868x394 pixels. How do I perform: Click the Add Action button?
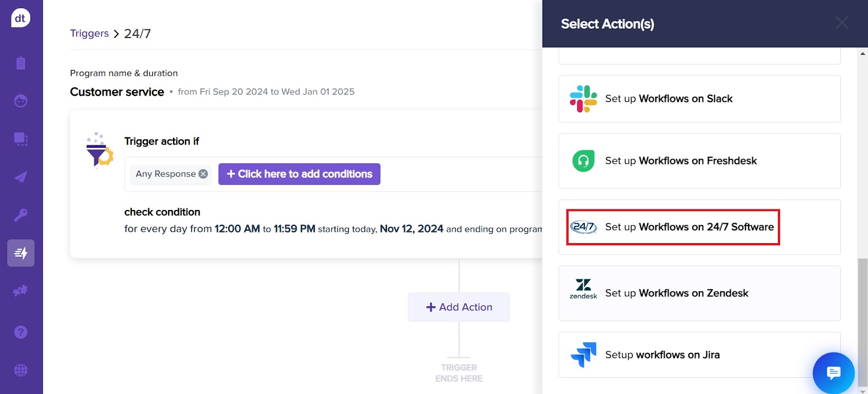(459, 307)
